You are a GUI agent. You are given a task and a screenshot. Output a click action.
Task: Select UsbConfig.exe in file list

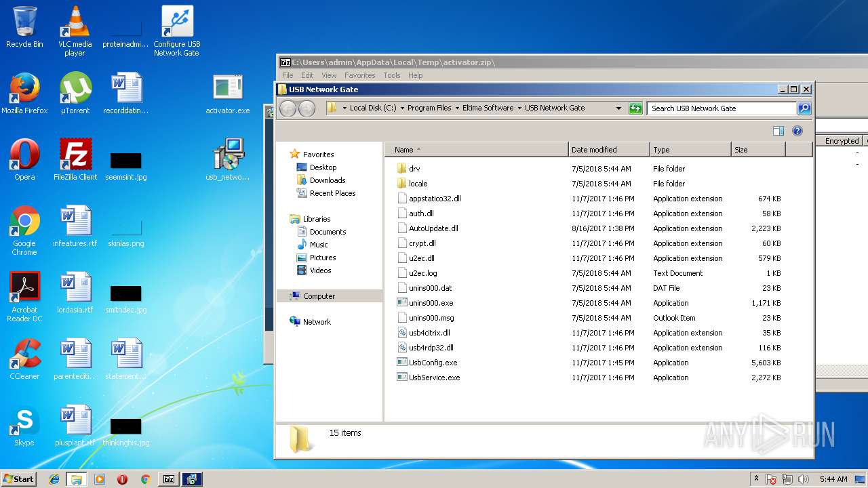589,363
